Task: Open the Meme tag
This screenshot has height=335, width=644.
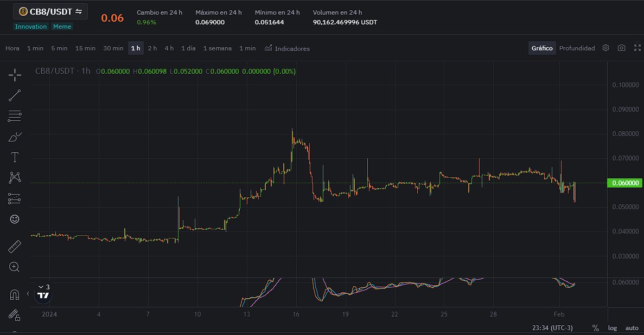Action: (62, 26)
